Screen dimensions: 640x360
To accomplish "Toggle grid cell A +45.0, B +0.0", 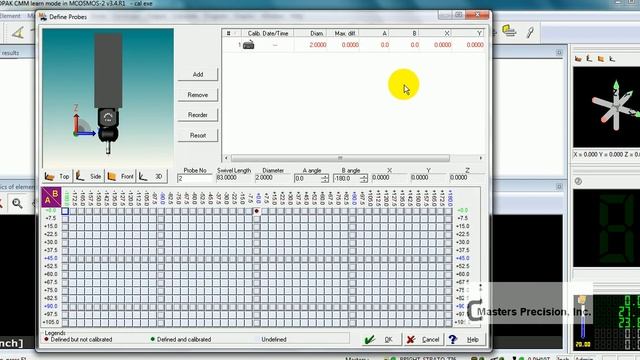I will tap(256, 259).
